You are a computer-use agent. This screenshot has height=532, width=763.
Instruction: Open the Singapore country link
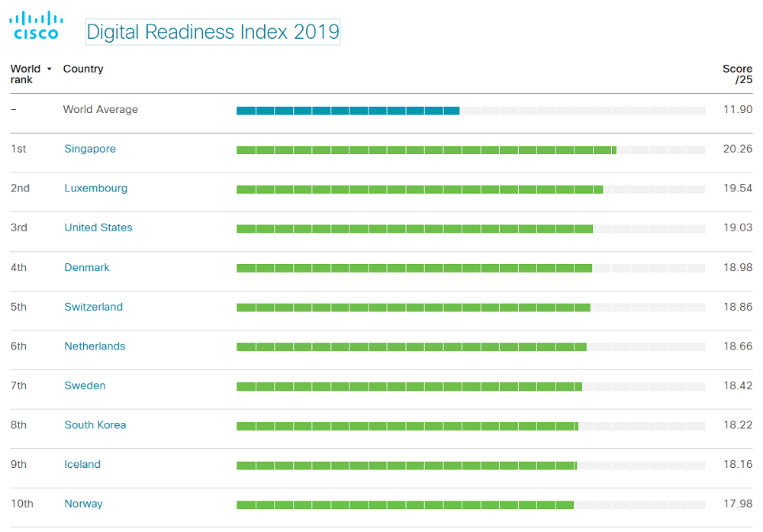(90, 149)
